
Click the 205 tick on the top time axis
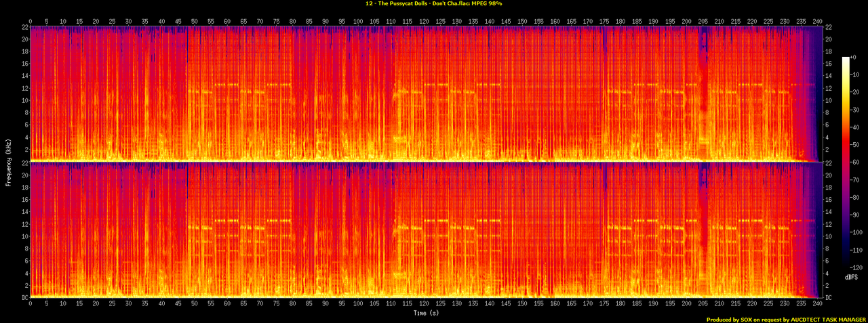pyautogui.click(x=703, y=22)
